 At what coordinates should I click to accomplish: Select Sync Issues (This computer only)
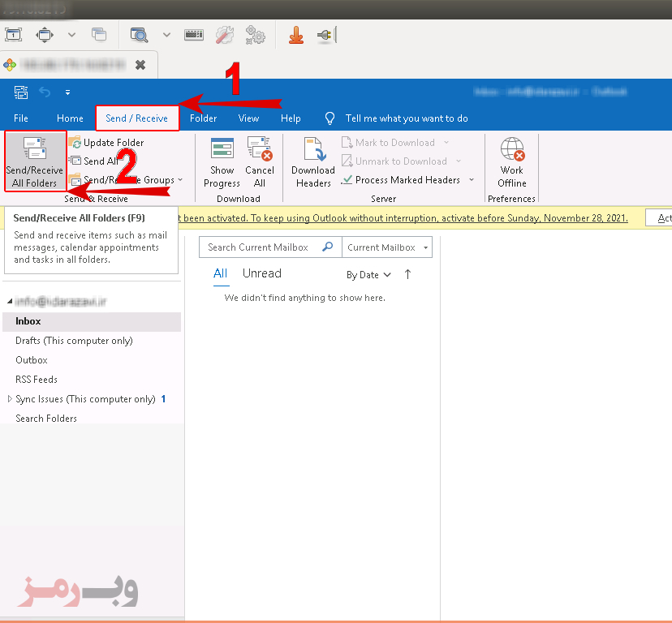[85, 399]
